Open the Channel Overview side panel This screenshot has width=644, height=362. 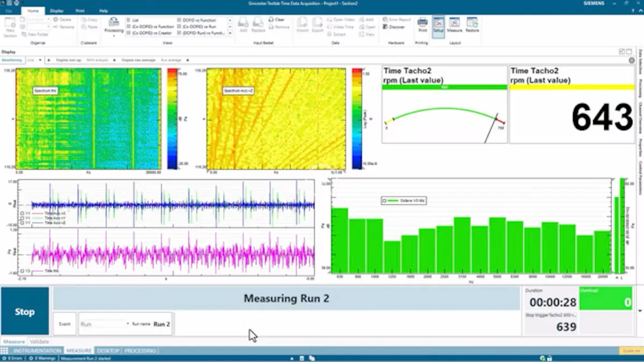click(x=640, y=119)
